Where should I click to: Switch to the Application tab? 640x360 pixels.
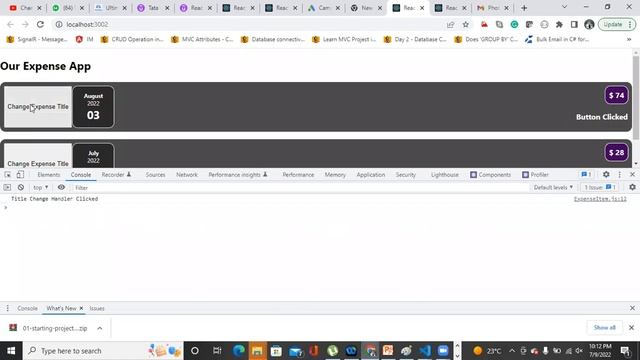tap(371, 175)
